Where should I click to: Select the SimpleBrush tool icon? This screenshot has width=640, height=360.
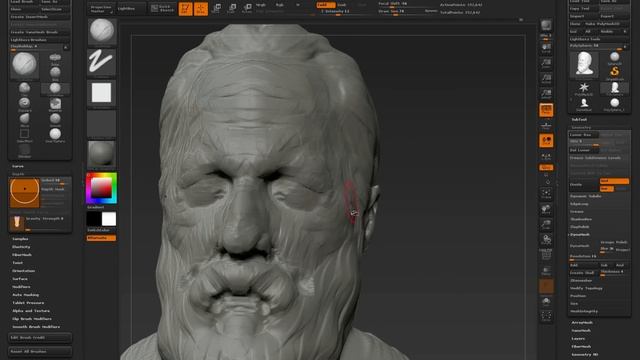coord(615,72)
